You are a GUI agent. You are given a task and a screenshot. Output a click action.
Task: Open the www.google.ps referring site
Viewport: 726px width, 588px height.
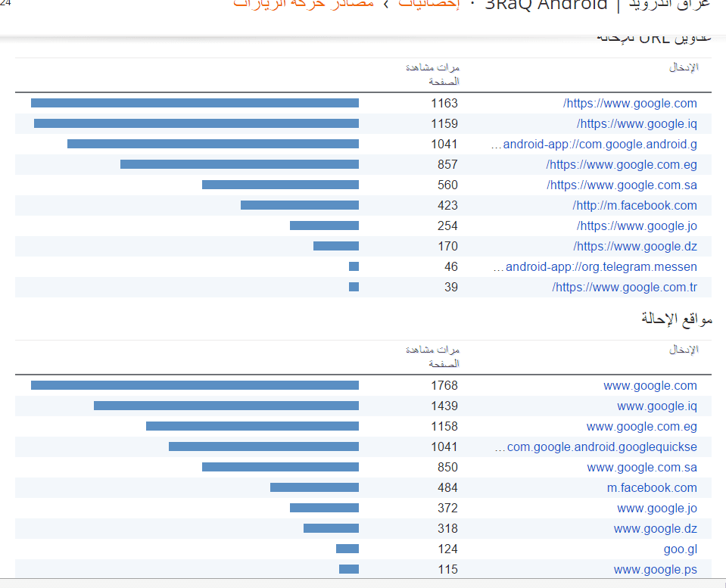(x=655, y=570)
